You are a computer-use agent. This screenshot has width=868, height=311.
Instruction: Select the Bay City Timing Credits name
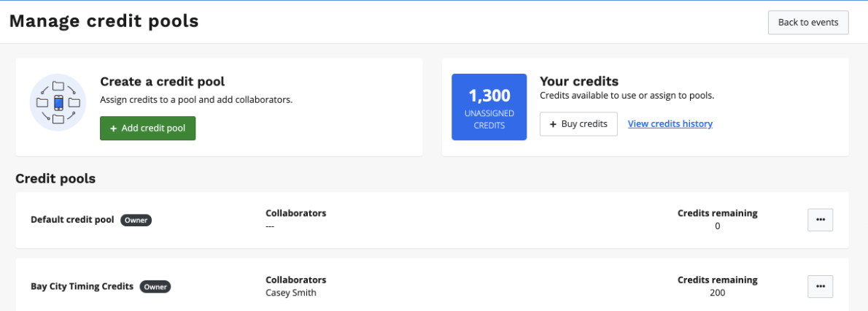point(82,287)
